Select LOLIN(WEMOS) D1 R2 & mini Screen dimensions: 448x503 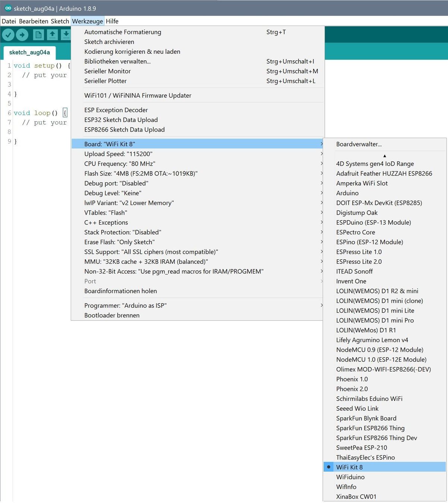coord(384,291)
